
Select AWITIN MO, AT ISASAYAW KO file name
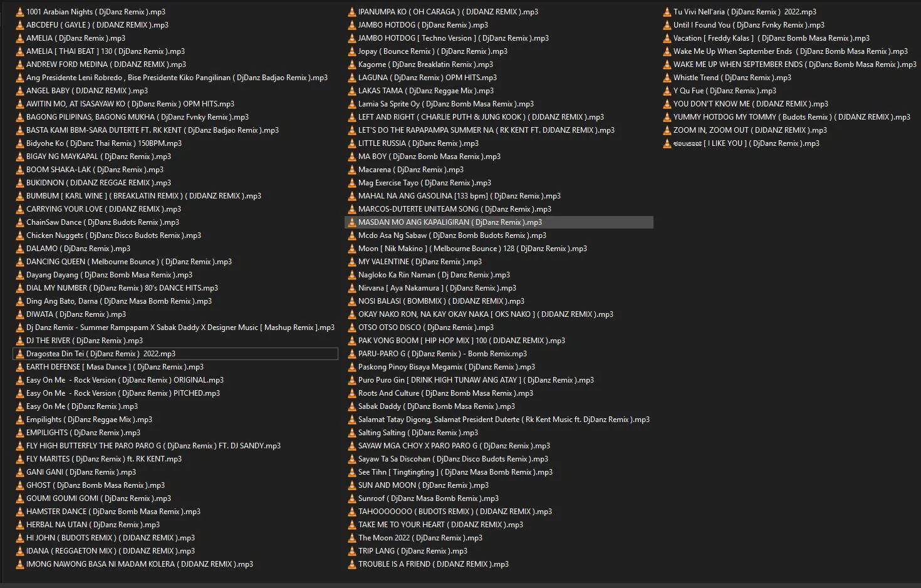[130, 104]
